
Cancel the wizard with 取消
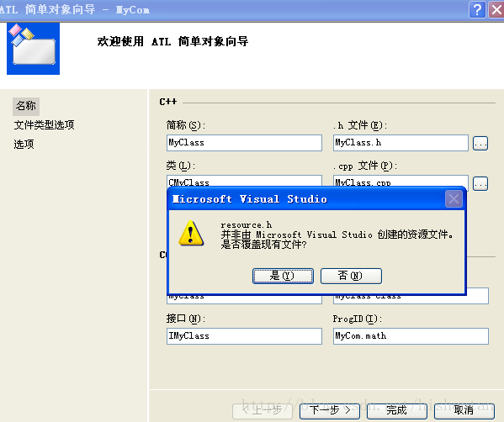pos(464,410)
